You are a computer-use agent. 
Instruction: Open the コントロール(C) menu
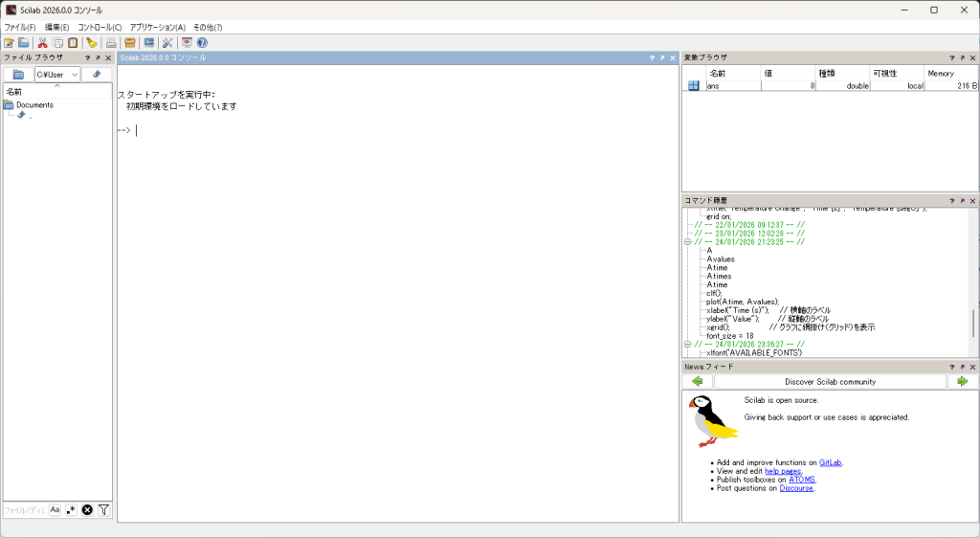click(x=100, y=28)
